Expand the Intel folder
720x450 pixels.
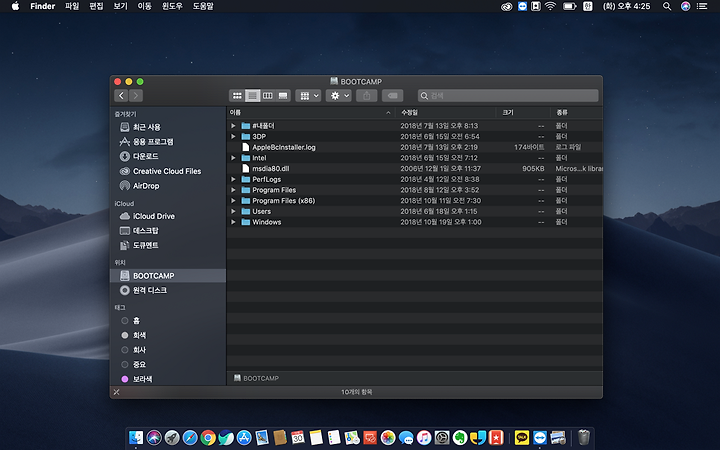coord(233,158)
